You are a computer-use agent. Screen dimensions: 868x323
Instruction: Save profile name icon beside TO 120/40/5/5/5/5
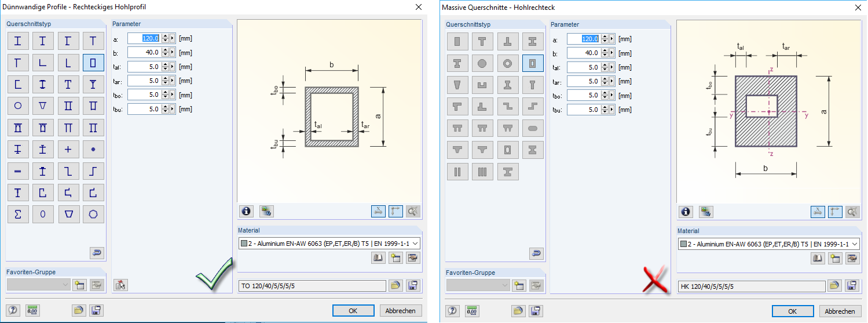(413, 285)
